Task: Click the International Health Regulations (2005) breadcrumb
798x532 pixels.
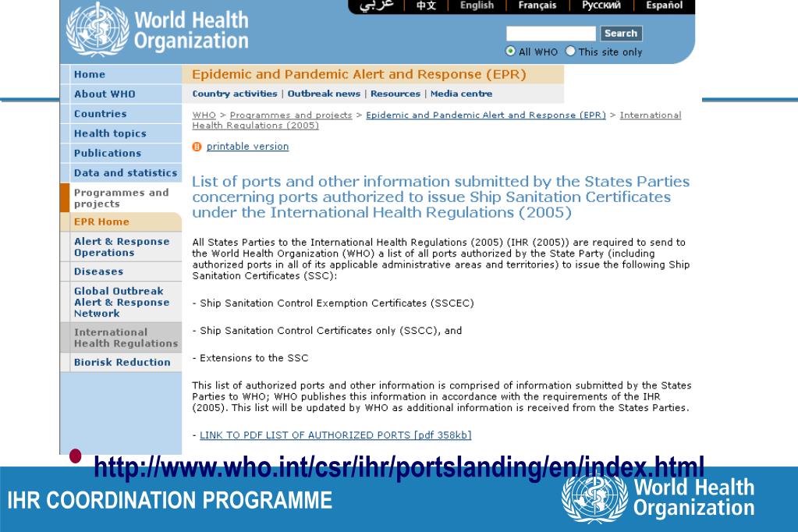Action: tap(437, 120)
